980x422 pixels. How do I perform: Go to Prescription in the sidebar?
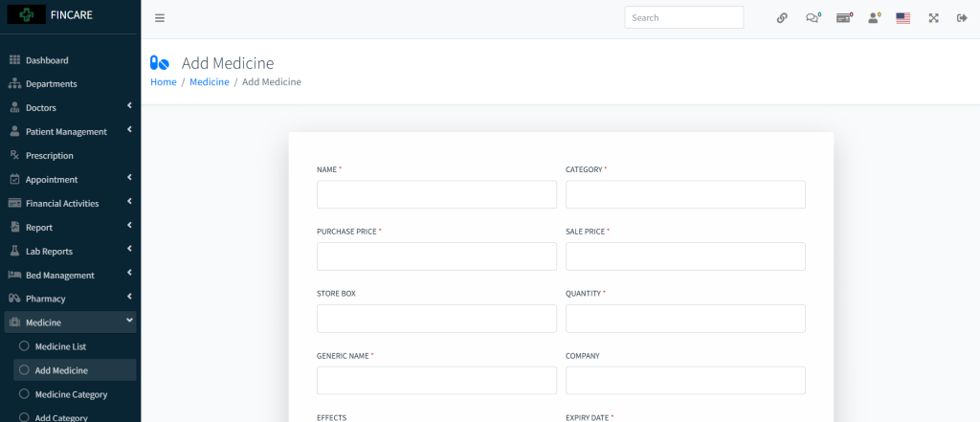pyautogui.click(x=49, y=156)
